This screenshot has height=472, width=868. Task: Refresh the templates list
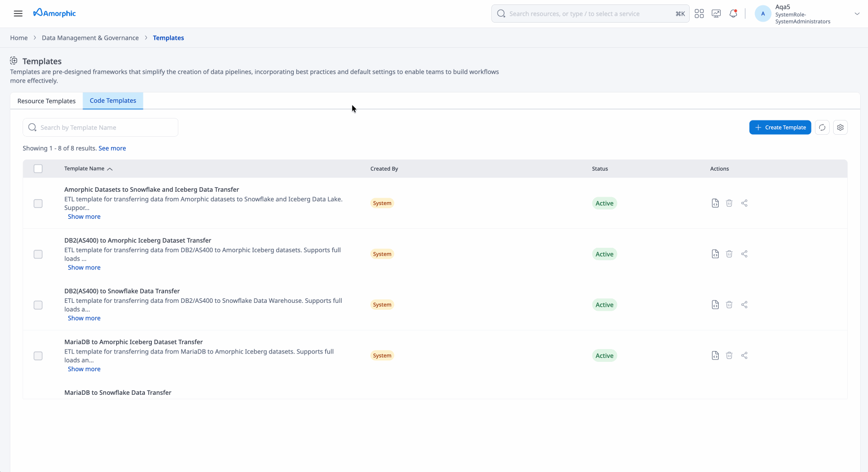pos(822,127)
